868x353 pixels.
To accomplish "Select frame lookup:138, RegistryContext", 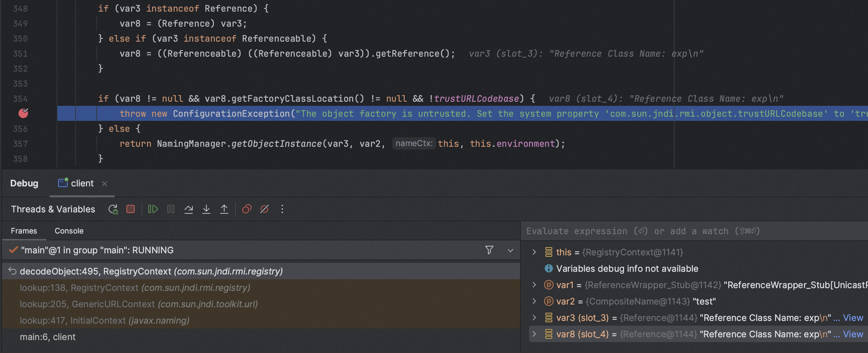I will (261, 287).
